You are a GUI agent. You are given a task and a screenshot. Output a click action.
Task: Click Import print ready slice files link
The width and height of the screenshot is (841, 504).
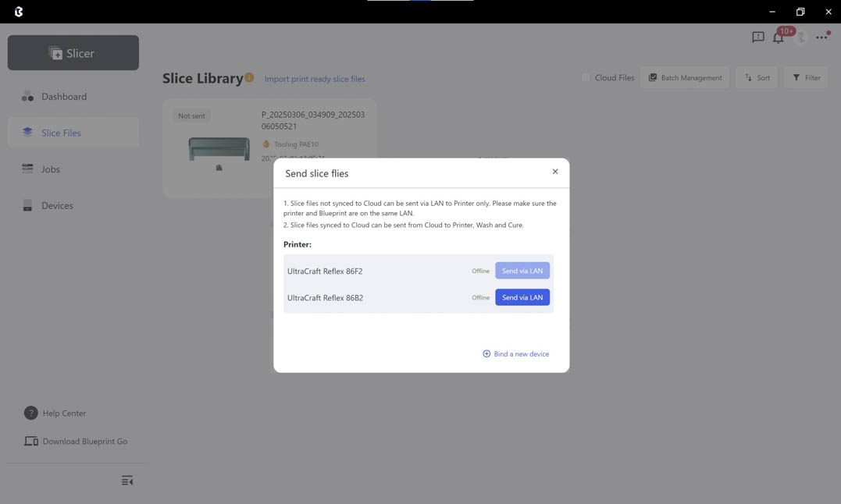(x=315, y=79)
